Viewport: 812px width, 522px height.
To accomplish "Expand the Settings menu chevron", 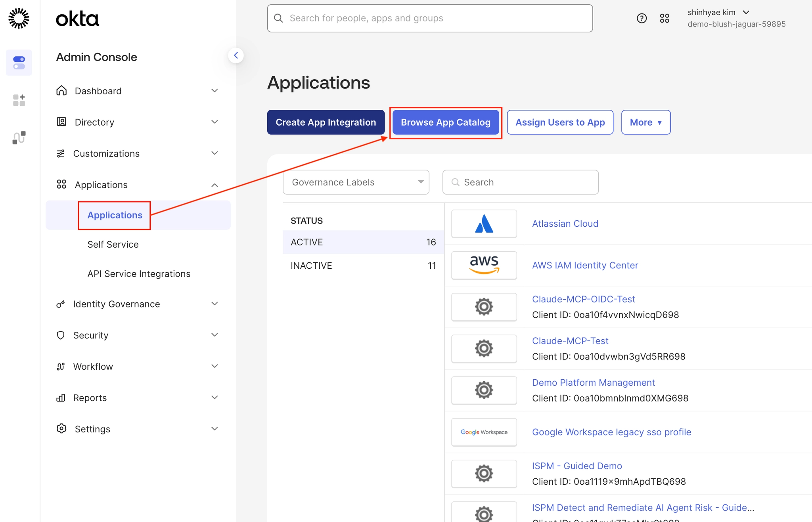I will point(214,429).
